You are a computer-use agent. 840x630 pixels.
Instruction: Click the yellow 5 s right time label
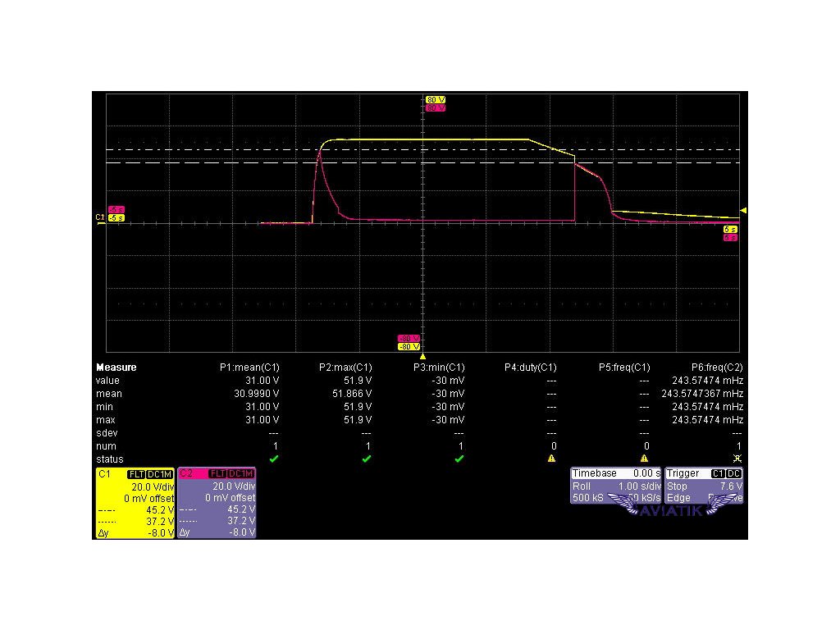(730, 230)
